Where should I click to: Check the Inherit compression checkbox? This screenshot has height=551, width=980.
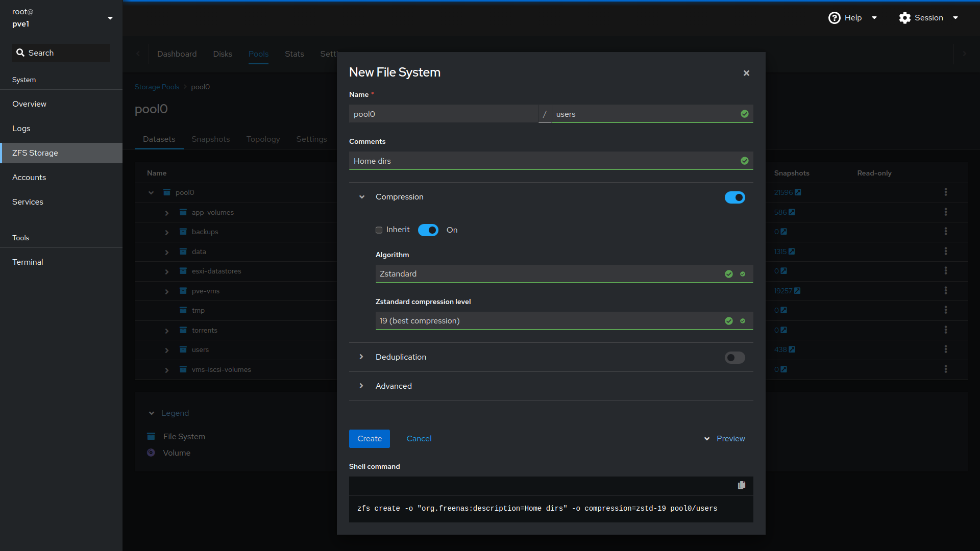coord(379,230)
